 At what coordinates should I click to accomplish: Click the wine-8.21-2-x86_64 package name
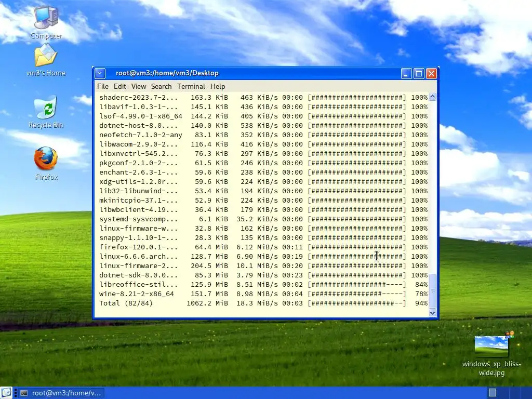pyautogui.click(x=137, y=294)
